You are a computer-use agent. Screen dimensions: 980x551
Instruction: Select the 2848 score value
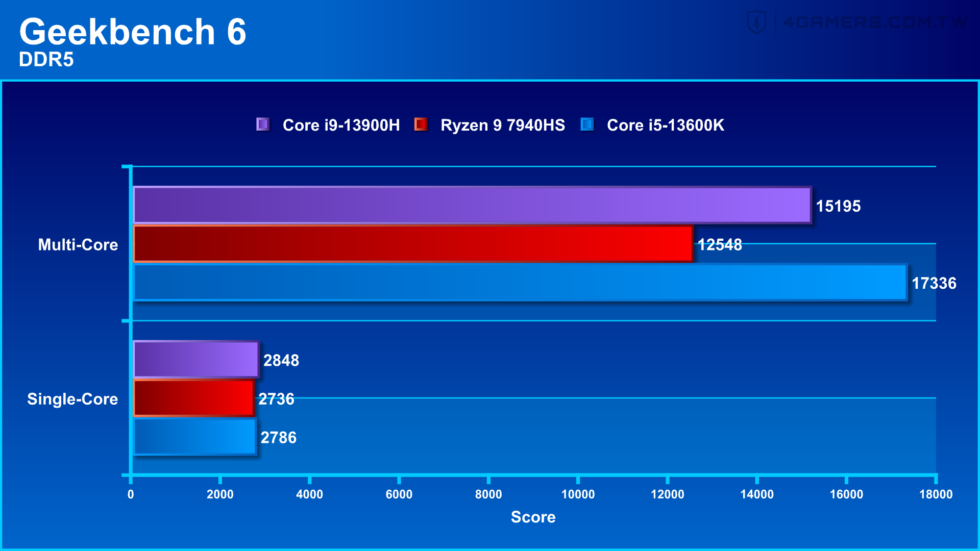[x=281, y=361]
